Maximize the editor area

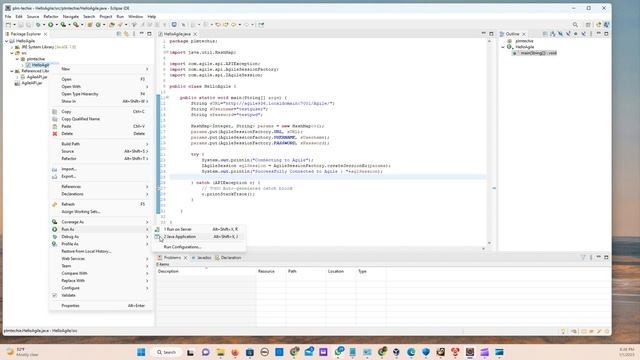coord(491,34)
